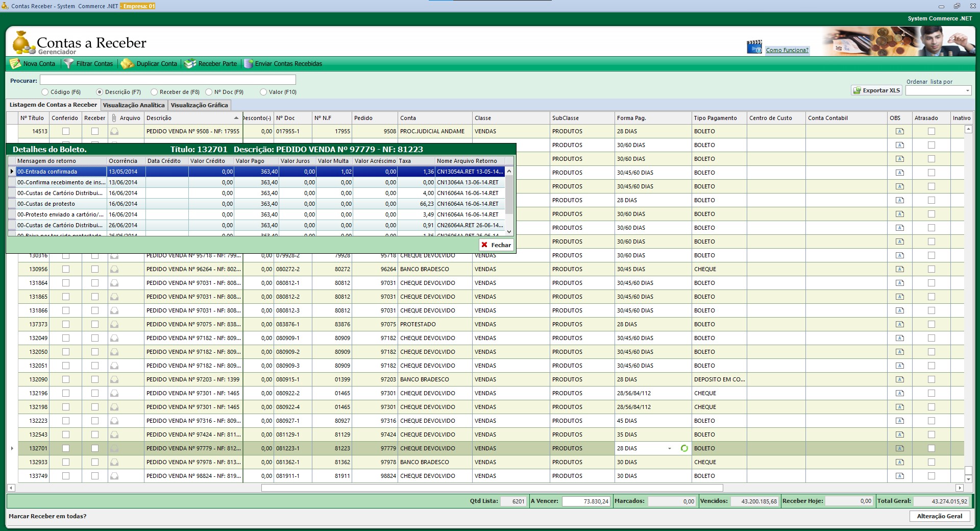This screenshot has width=980, height=531.
Task: Click the green refresh icon in row 132701
Action: tap(684, 448)
